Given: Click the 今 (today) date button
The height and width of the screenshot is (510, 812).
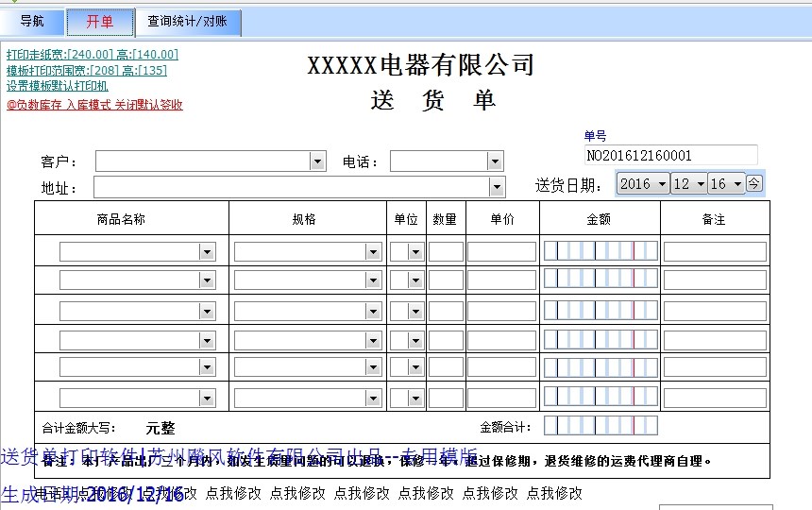Looking at the screenshot, I should point(754,183).
